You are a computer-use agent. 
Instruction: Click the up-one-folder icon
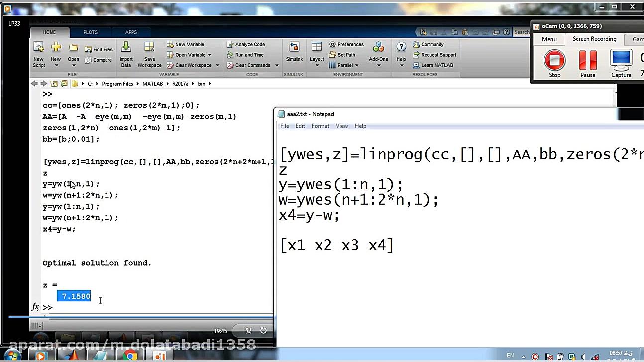tap(54, 84)
